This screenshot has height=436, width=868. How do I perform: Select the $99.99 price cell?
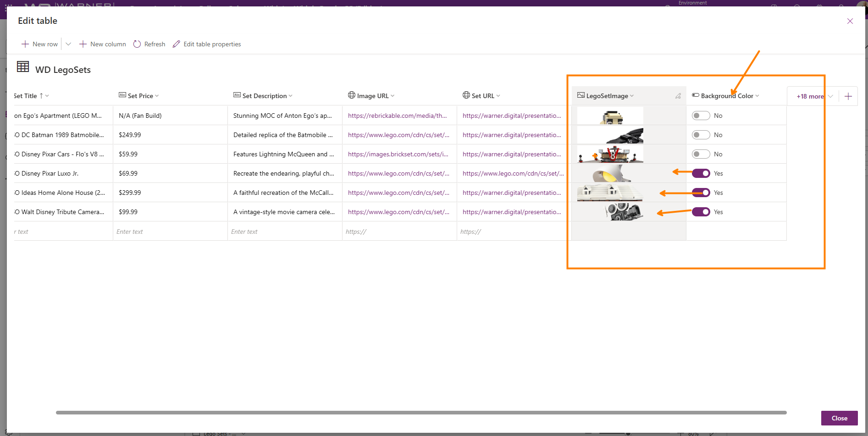pyautogui.click(x=170, y=212)
